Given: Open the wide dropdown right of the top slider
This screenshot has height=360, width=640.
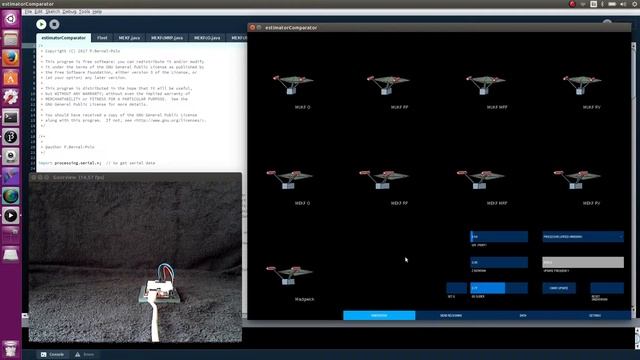Looking at the screenshot, I should coord(583,237).
